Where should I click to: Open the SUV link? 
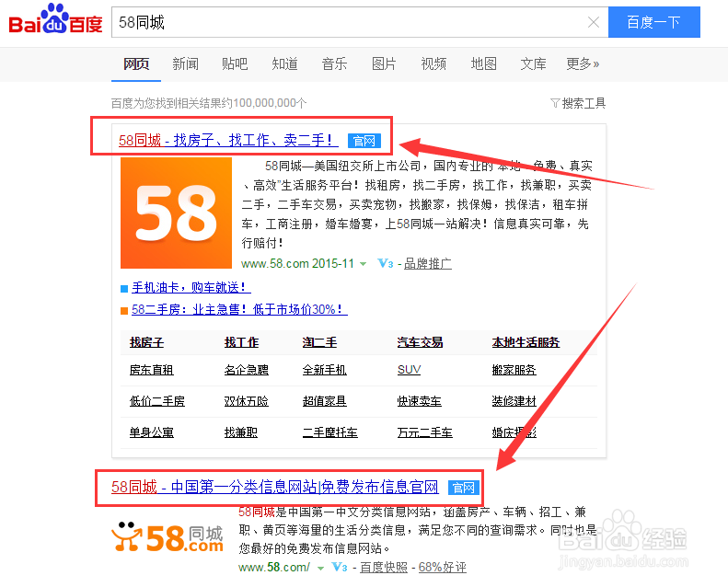click(x=409, y=370)
